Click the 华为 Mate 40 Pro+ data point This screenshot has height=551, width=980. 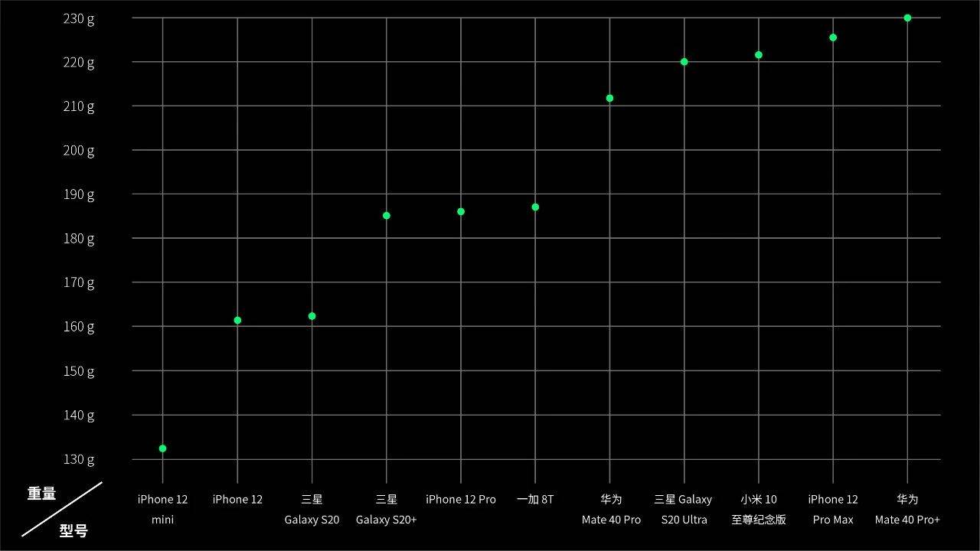907,18
